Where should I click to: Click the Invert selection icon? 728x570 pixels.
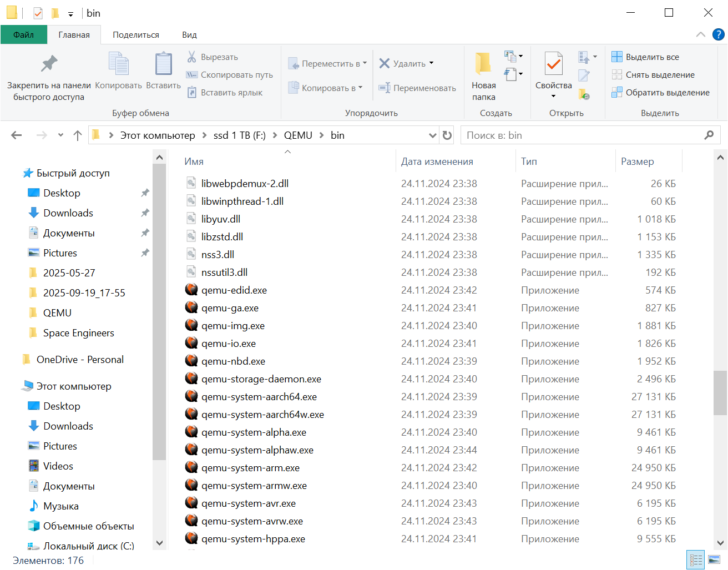617,92
